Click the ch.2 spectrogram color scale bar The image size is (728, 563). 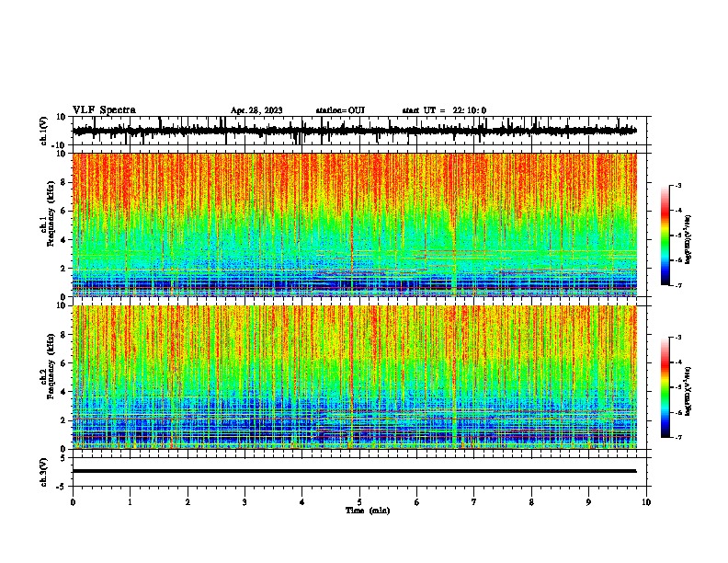(665, 387)
